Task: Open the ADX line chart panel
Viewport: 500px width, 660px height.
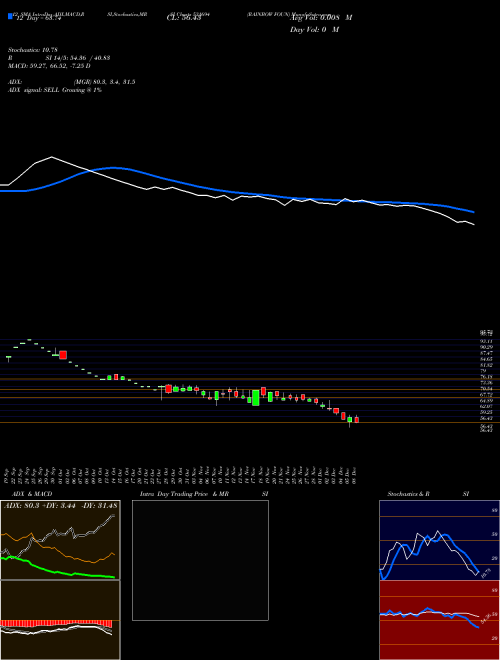Action: click(x=60, y=540)
